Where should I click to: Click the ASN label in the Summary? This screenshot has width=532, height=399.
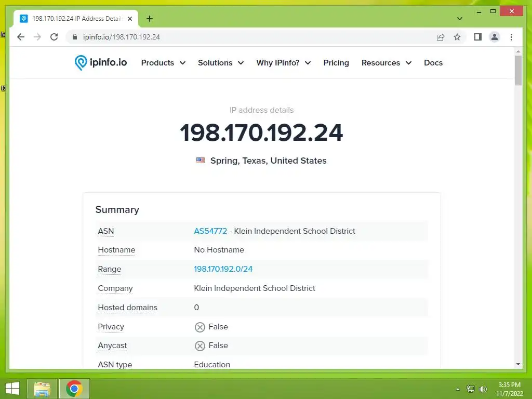click(106, 231)
